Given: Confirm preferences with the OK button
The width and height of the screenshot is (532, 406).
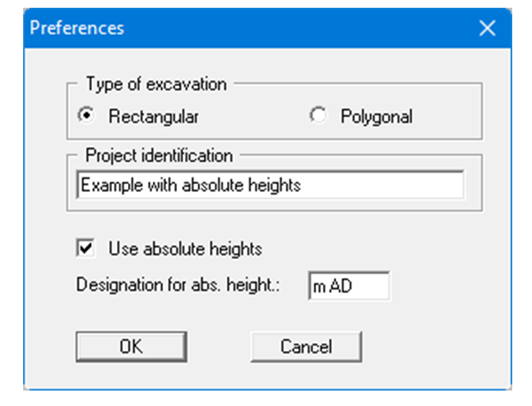Looking at the screenshot, I should coord(131,347).
